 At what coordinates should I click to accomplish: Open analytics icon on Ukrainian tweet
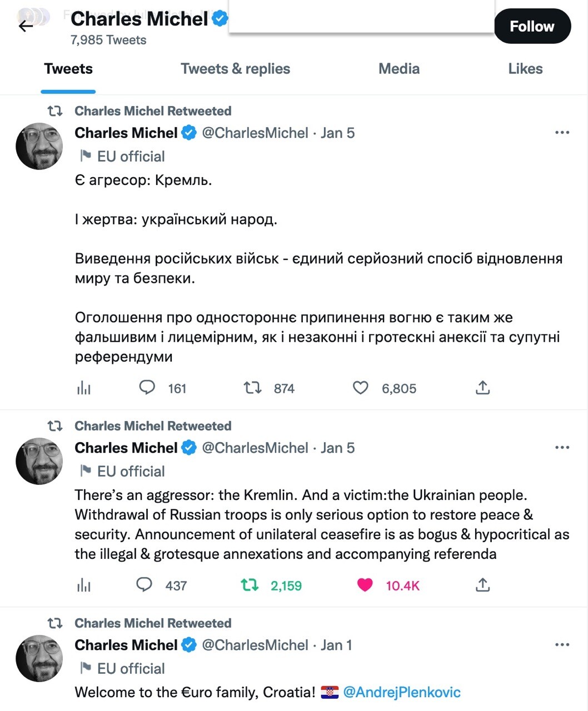pos(84,388)
